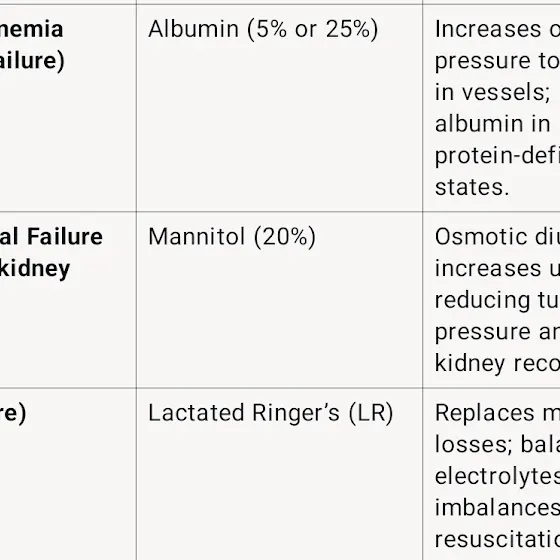Click 'Increases' in the albumin description

[488, 29]
